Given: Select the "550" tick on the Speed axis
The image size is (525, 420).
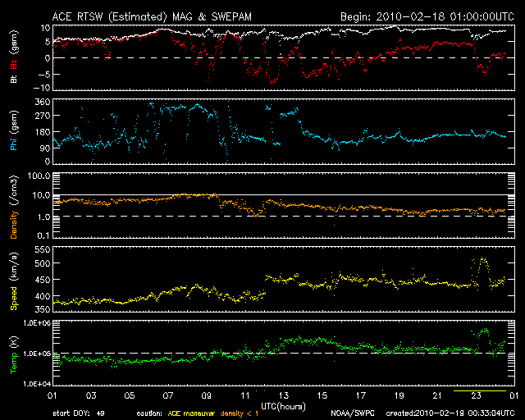Looking at the screenshot, I should click(43, 249).
